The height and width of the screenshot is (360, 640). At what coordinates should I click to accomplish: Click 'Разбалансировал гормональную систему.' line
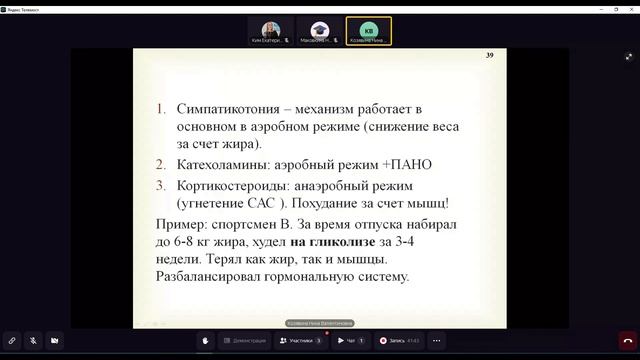pos(282,277)
